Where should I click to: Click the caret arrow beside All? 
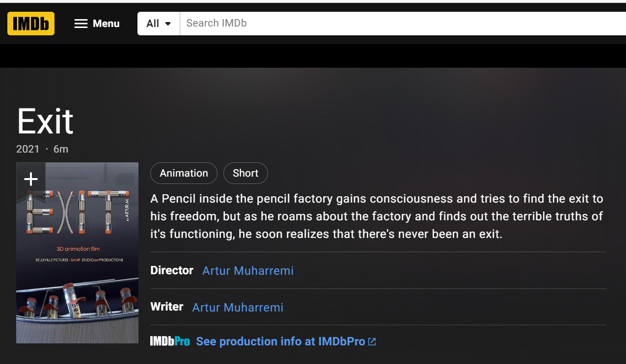point(168,24)
